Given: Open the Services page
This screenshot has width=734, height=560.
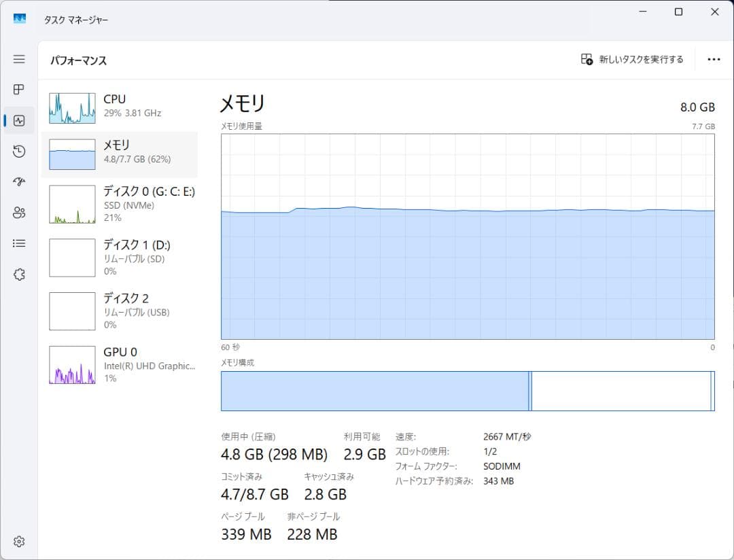Looking at the screenshot, I should [18, 274].
